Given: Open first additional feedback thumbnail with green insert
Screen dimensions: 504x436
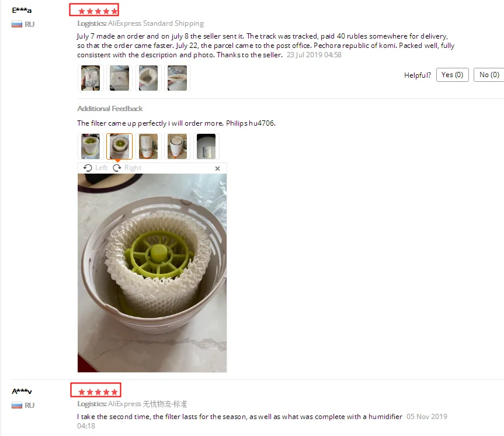Looking at the screenshot, I should click(x=91, y=147).
